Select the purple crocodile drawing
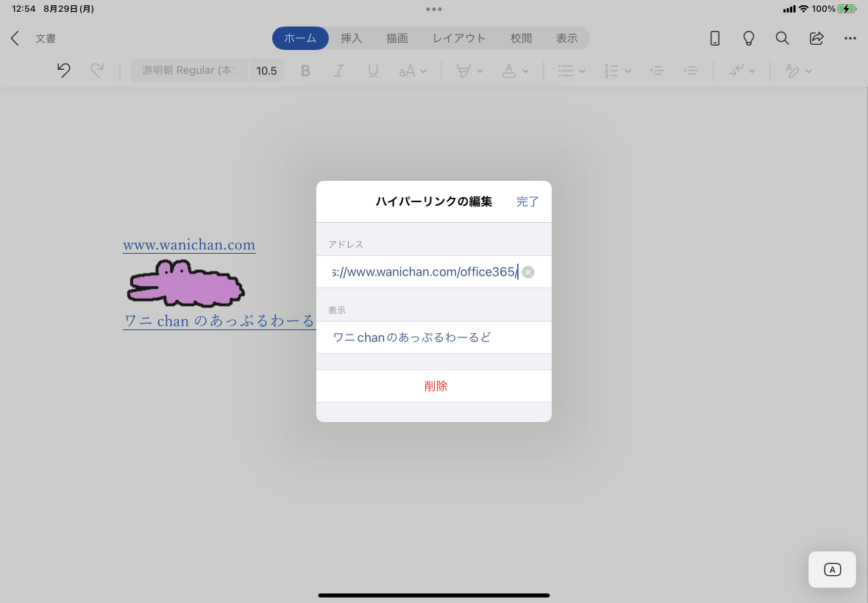The width and height of the screenshot is (868, 603). (x=185, y=283)
